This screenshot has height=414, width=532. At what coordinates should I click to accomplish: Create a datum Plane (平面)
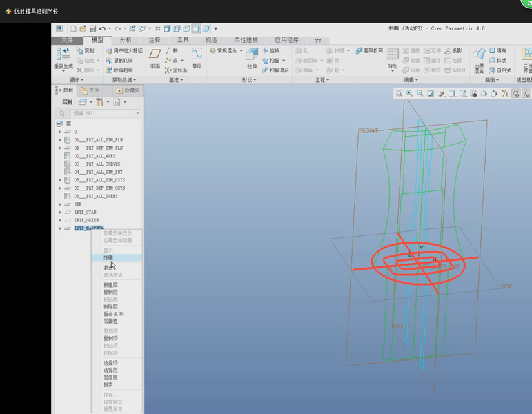pyautogui.click(x=155, y=59)
